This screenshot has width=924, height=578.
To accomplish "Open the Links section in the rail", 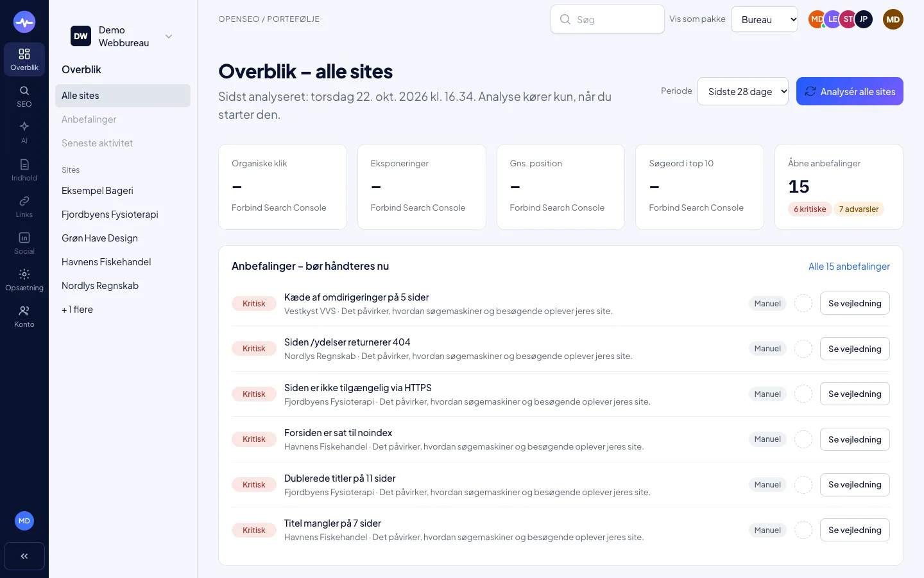I will [24, 207].
